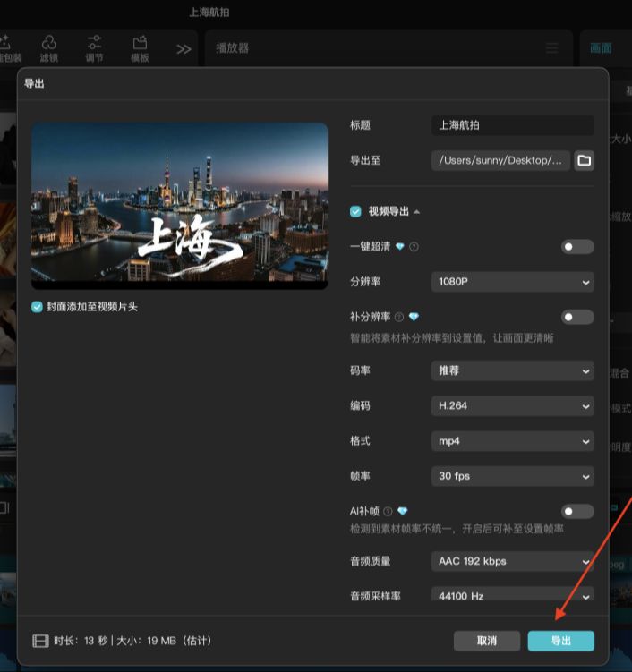Click the 补分辨率 help question icon
The width and height of the screenshot is (632, 672).
[x=398, y=317]
